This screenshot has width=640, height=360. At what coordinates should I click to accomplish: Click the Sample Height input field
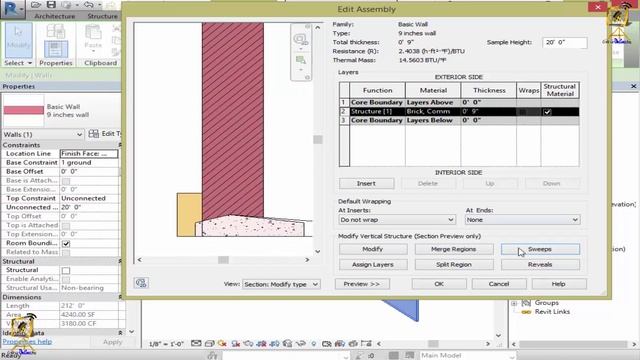tap(564, 42)
